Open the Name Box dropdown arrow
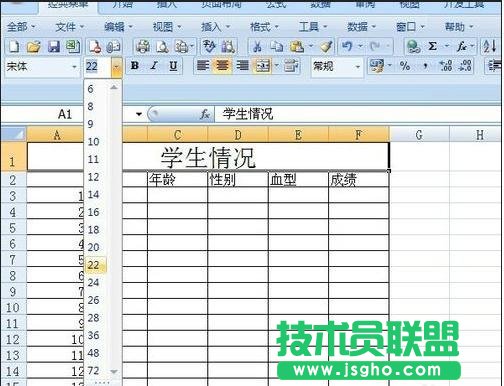The height and width of the screenshot is (386, 504). [139, 114]
